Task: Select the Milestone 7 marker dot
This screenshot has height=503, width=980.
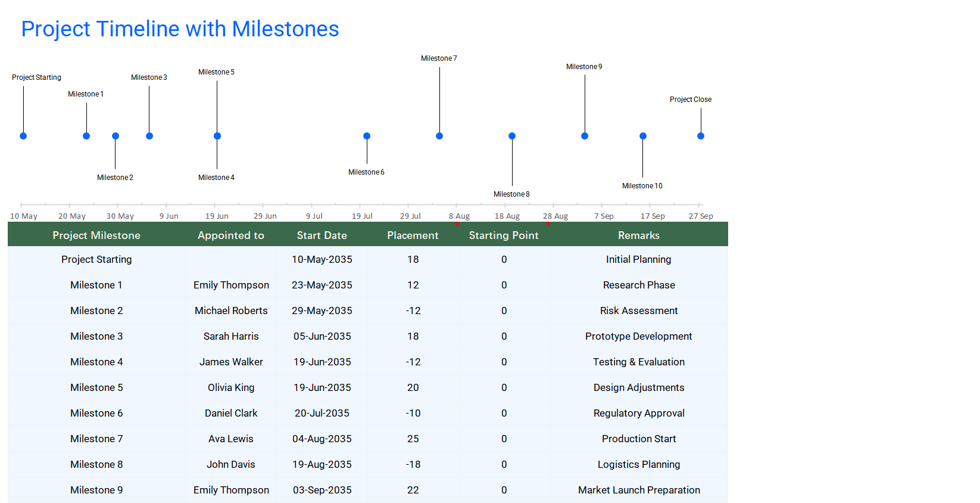Action: [439, 136]
